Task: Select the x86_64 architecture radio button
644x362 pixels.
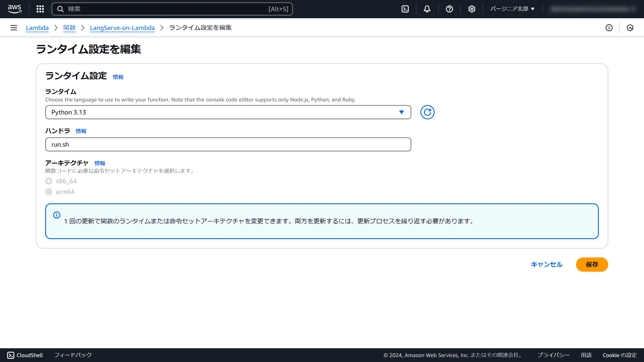Action: (49, 181)
